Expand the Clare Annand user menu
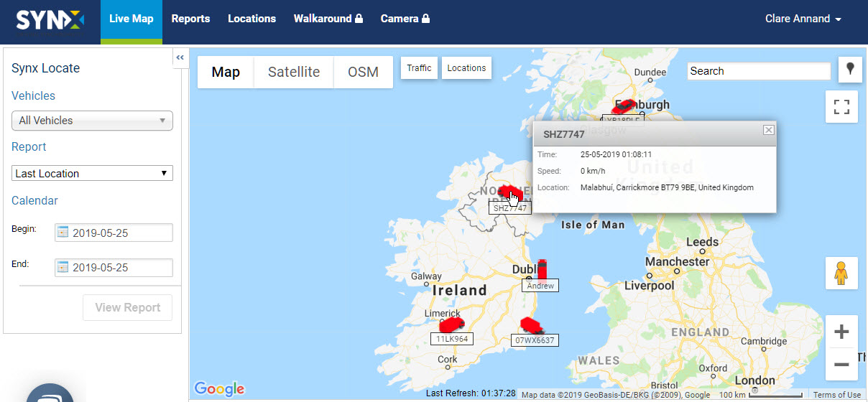Image resolution: width=868 pixels, height=402 pixels. [x=803, y=19]
